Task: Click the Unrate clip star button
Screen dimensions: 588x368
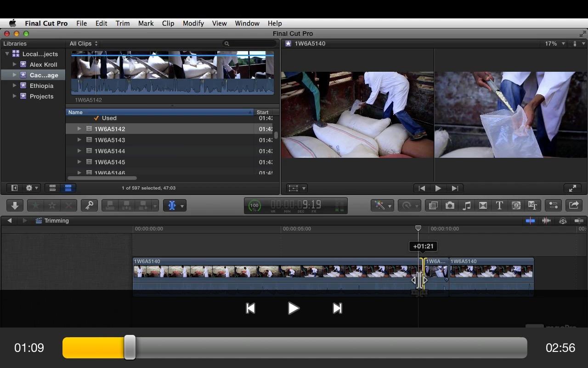Action: point(52,206)
